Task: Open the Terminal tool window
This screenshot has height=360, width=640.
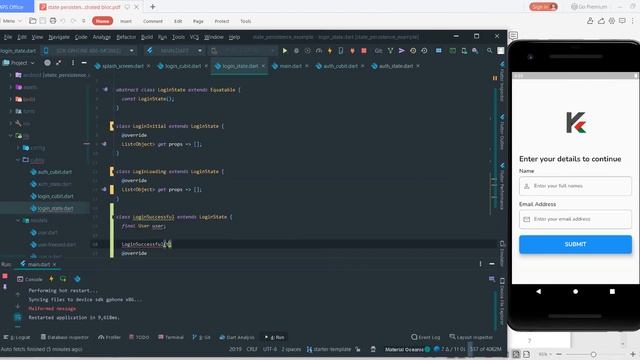Action: pos(171,337)
